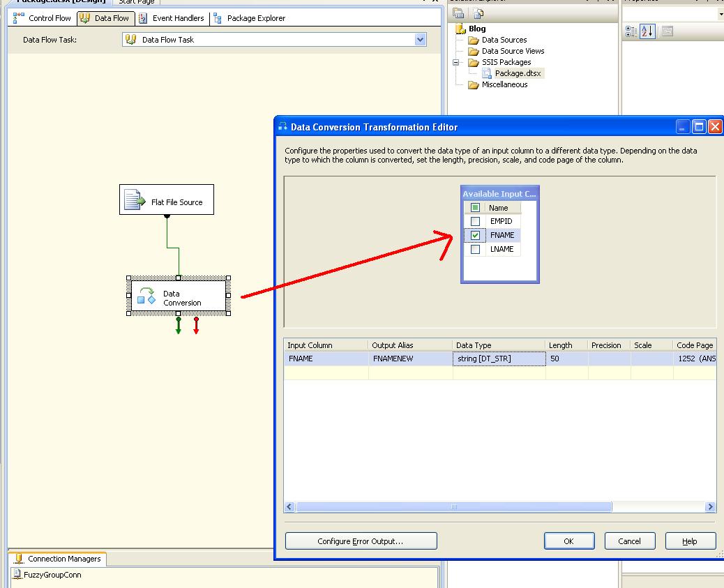Enable the LNAME input column checkbox
Image resolution: width=724 pixels, height=588 pixels.
point(474,249)
